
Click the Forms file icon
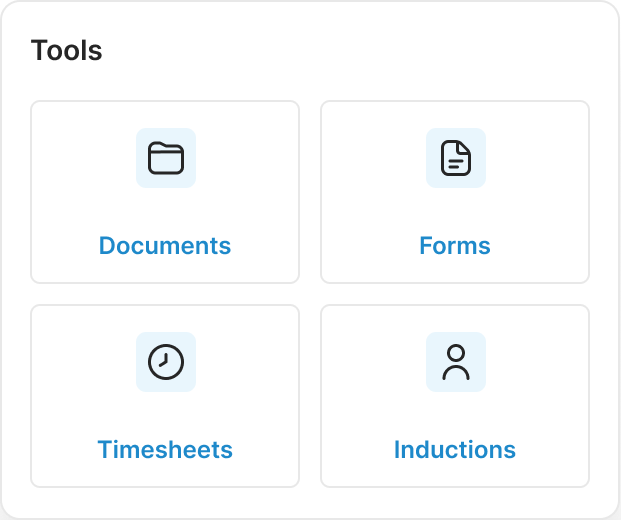click(455, 158)
